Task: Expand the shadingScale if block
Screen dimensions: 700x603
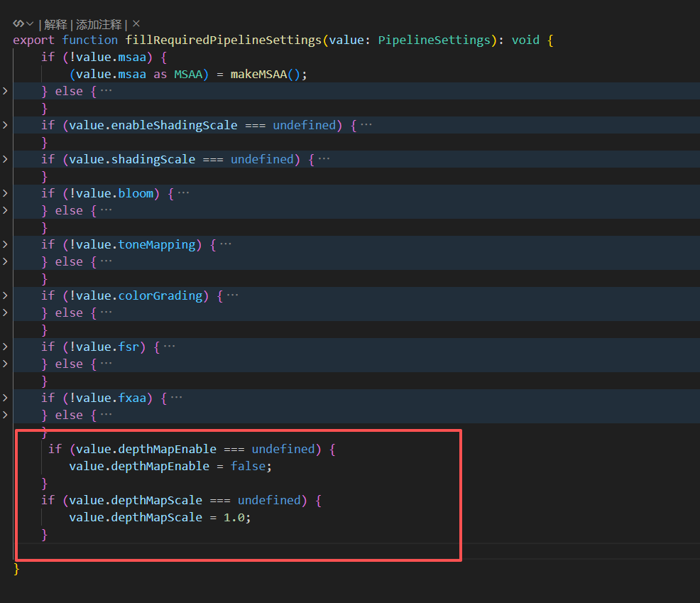Action: click(x=5, y=159)
